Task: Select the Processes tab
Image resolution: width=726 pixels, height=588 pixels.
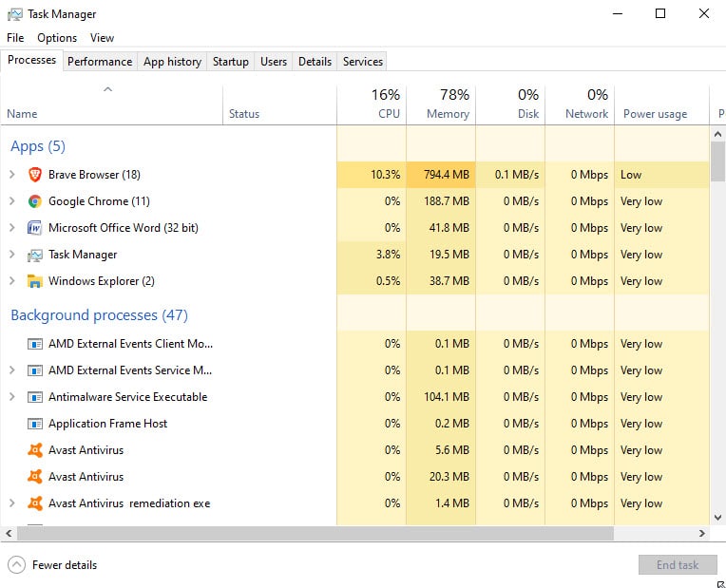Action: click(x=31, y=60)
